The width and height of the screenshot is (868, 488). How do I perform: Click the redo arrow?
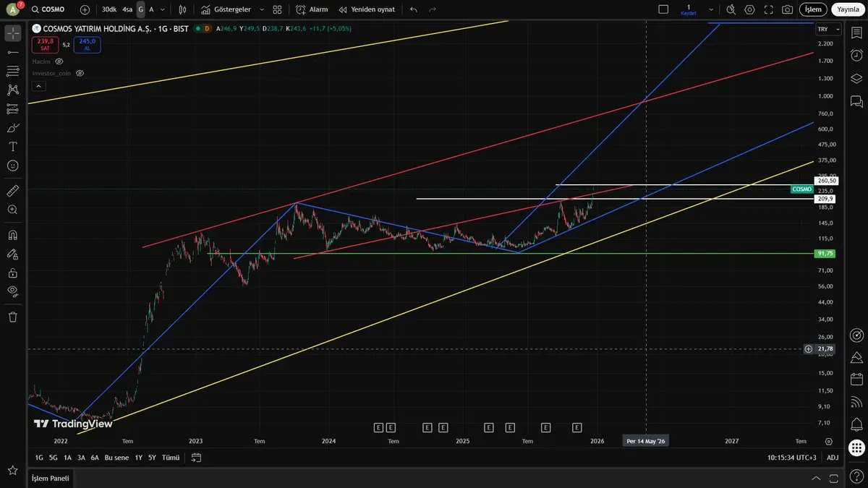pos(433,9)
